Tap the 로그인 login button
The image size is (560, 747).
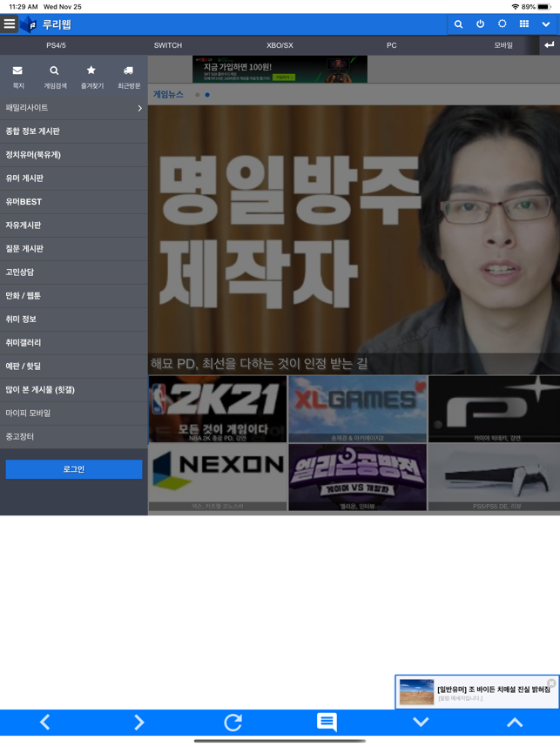tap(74, 469)
